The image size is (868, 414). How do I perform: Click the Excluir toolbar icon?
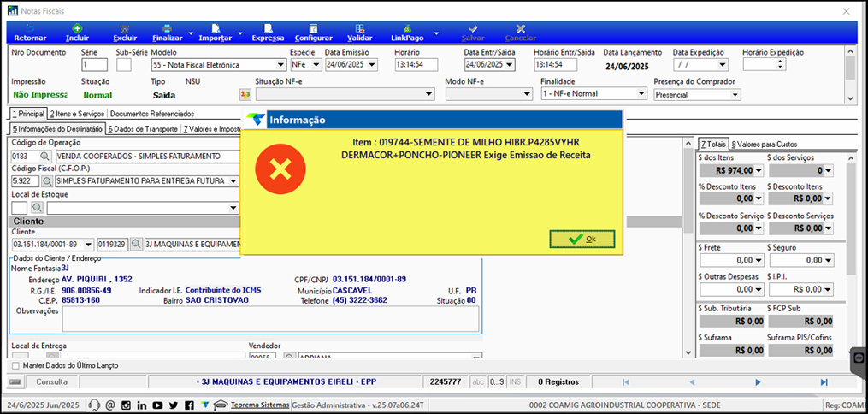click(125, 29)
